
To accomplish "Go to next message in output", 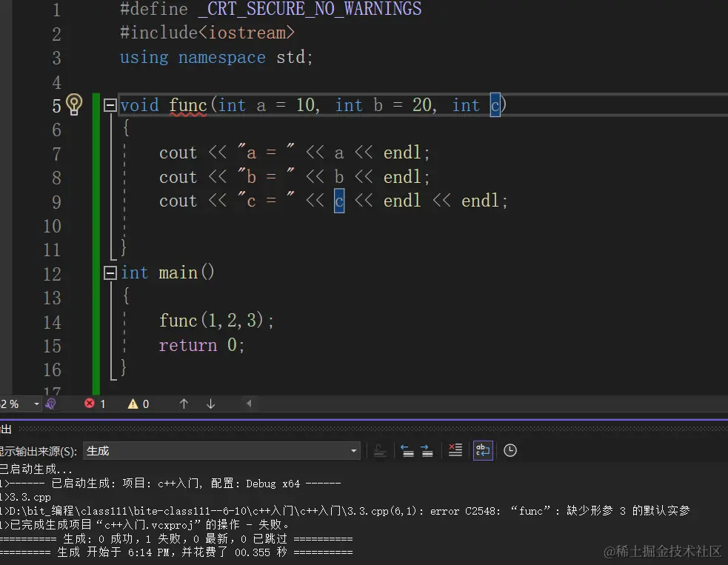I will tap(427, 450).
